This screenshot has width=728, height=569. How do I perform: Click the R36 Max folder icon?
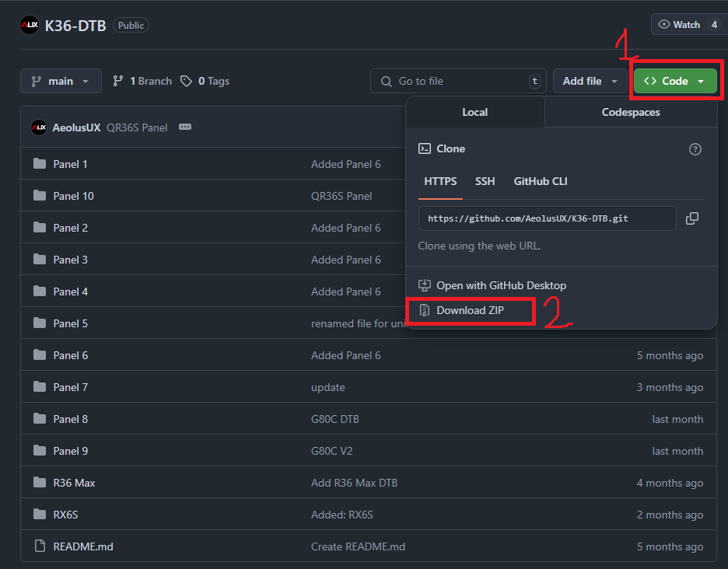[40, 483]
